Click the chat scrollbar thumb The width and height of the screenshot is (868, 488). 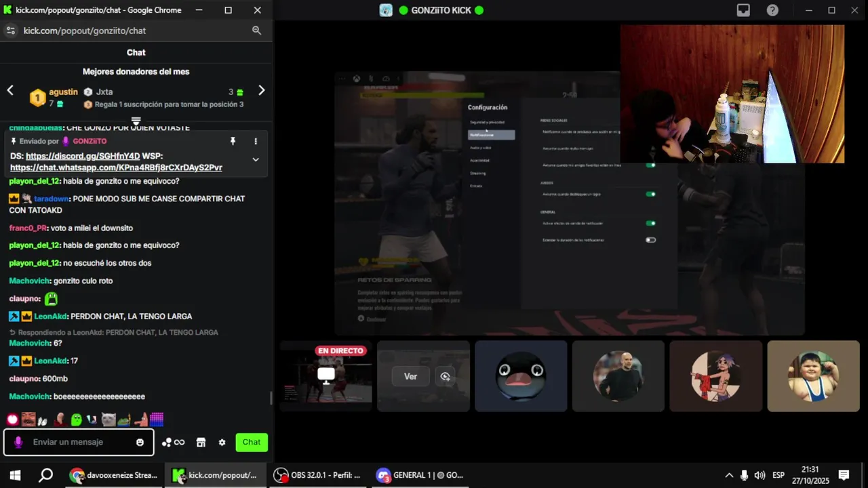[271, 398]
